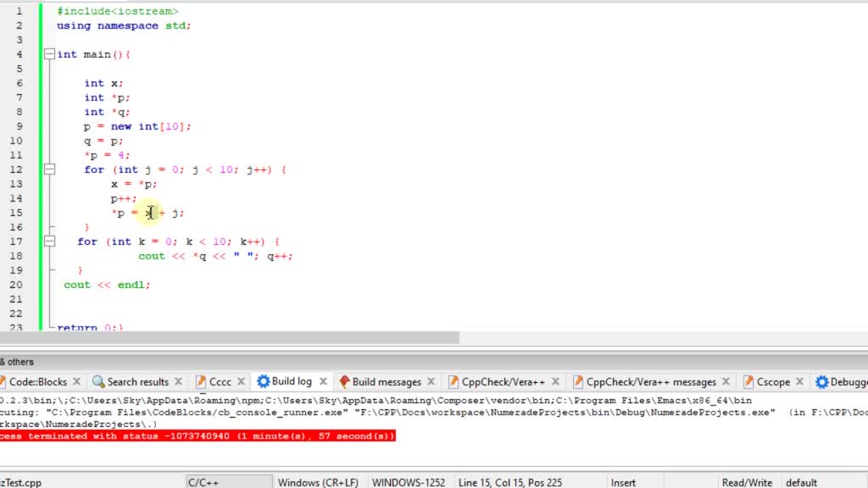Close the Cscope tab
This screenshot has height=488, width=868.
799,381
